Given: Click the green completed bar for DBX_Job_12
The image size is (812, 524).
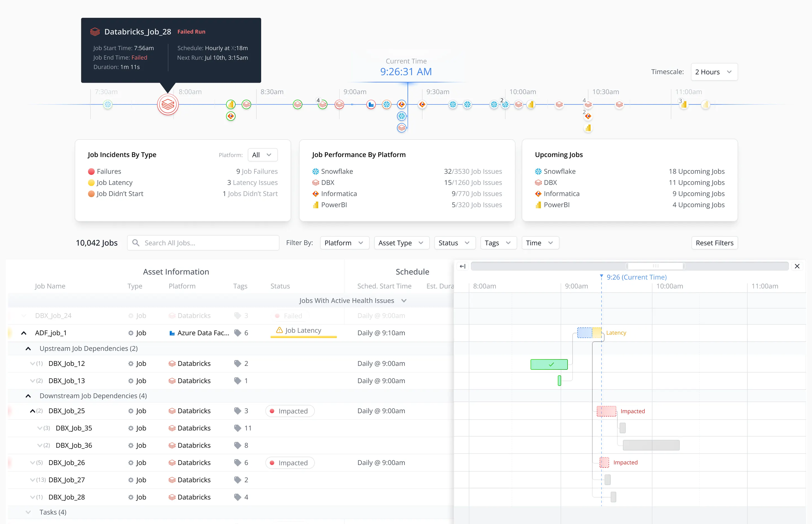Looking at the screenshot, I should pyautogui.click(x=549, y=364).
